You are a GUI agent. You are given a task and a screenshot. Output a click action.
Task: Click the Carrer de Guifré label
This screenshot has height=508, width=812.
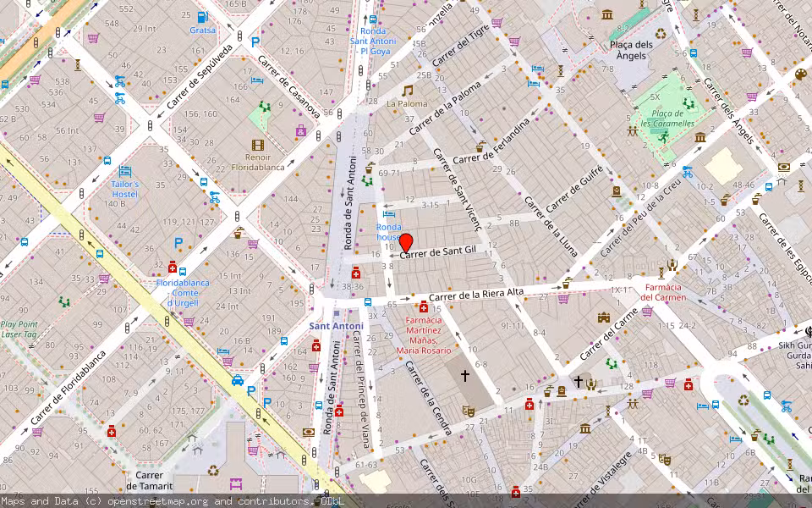point(574,189)
